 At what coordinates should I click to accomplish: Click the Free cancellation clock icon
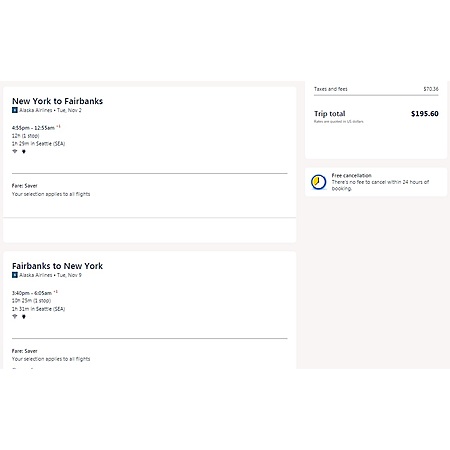click(x=319, y=182)
